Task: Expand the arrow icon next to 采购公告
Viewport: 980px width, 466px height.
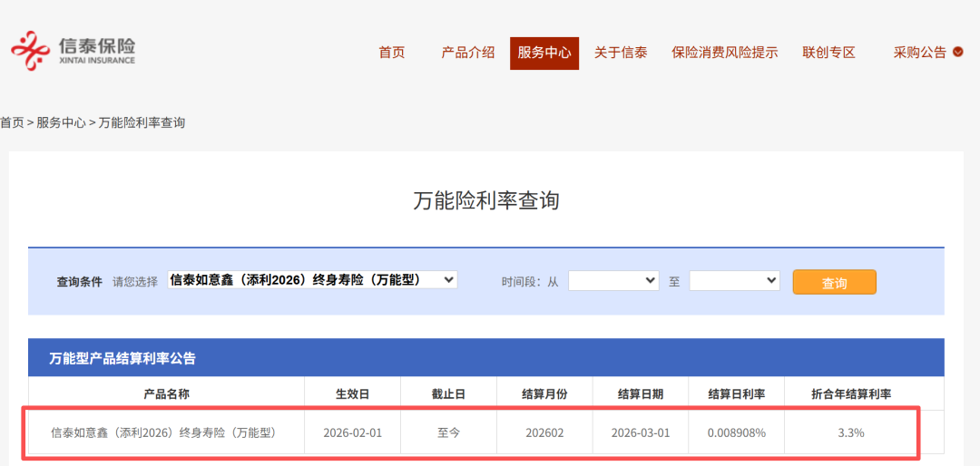Action: click(957, 53)
